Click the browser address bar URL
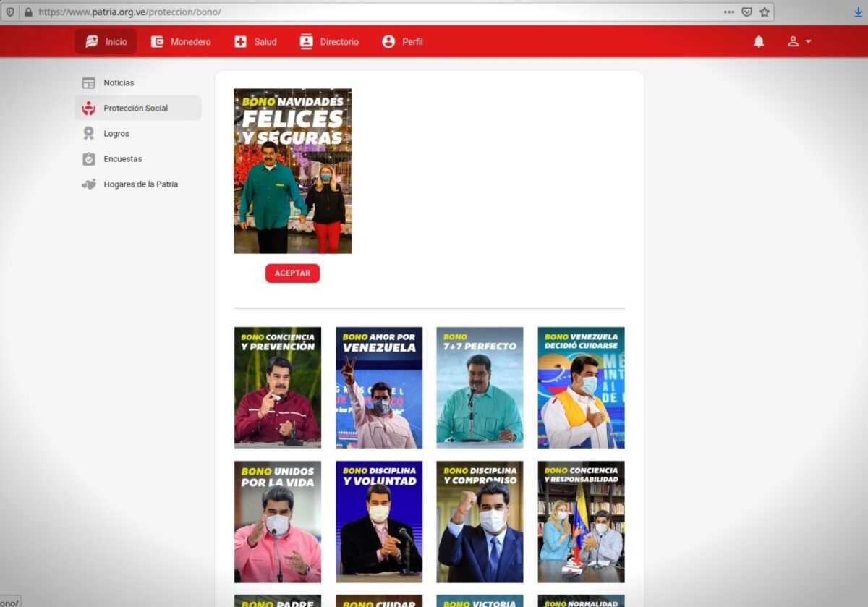This screenshot has height=607, width=868. point(129,12)
